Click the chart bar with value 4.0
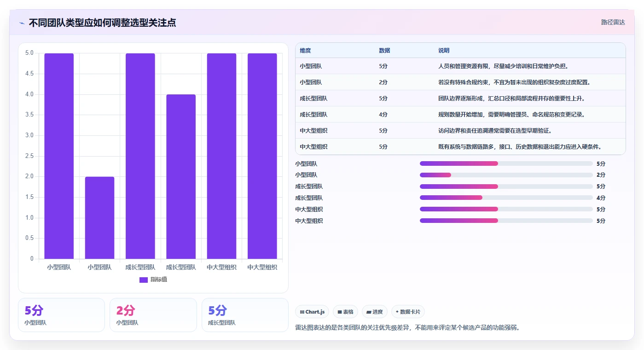 click(x=181, y=176)
